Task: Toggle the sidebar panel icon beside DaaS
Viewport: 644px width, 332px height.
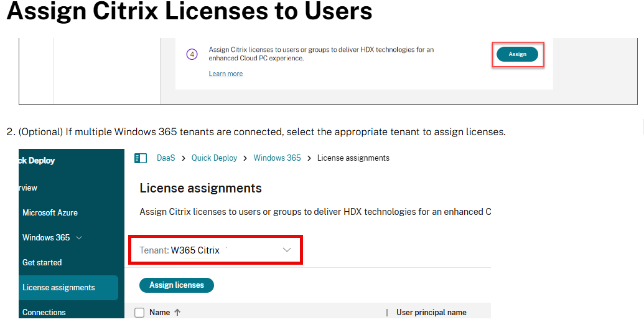Action: pos(141,158)
